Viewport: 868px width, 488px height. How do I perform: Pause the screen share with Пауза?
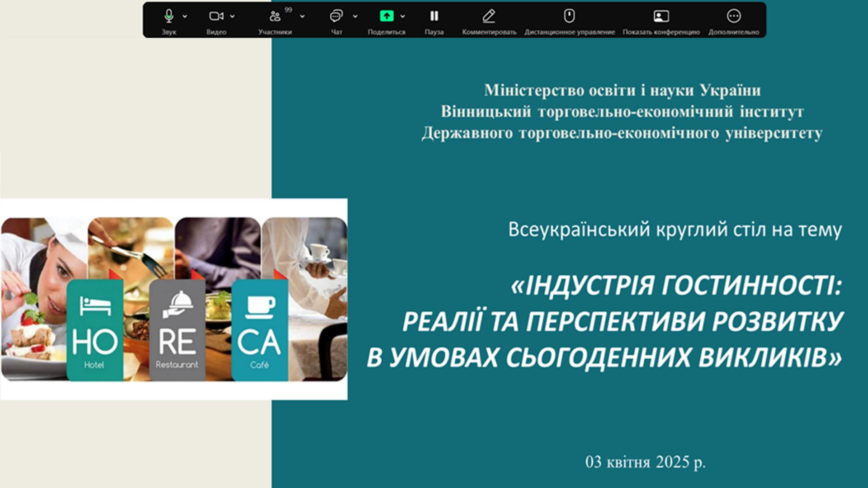(434, 16)
